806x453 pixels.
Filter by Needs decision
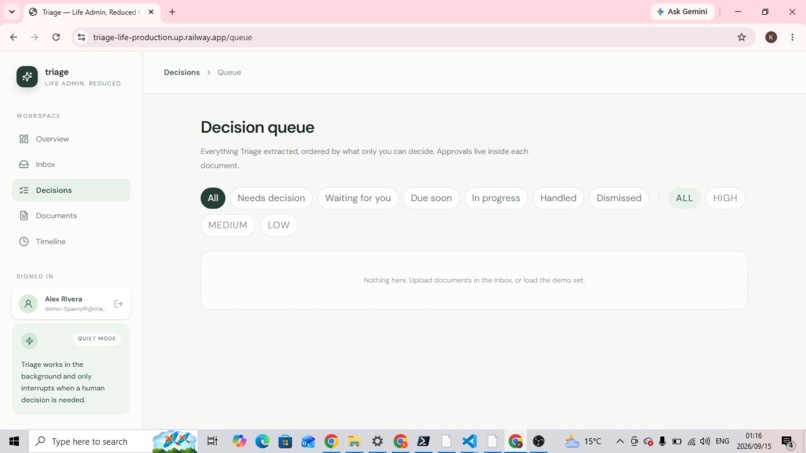(271, 198)
